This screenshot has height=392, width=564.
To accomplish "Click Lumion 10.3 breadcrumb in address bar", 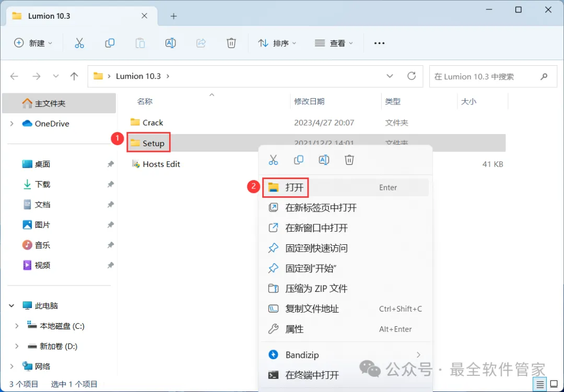I will 138,76.
